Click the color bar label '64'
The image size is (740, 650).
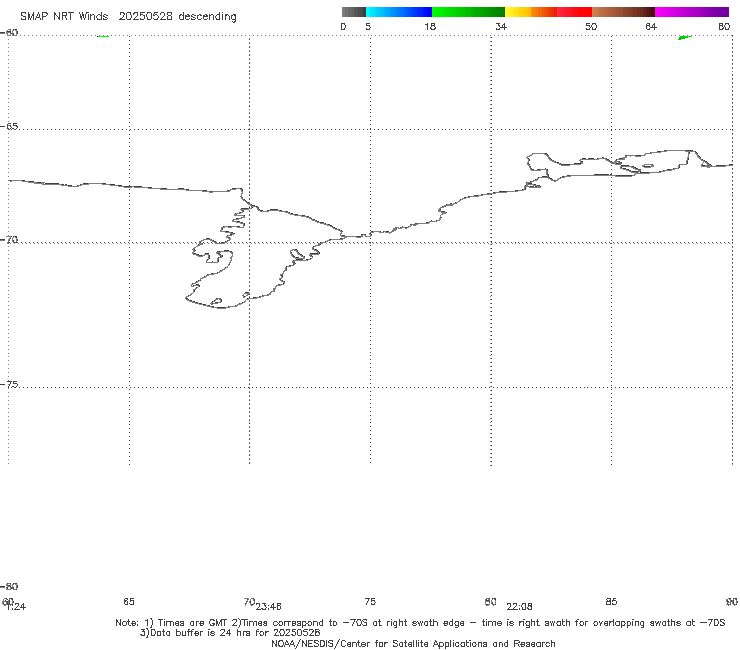pyautogui.click(x=651, y=26)
